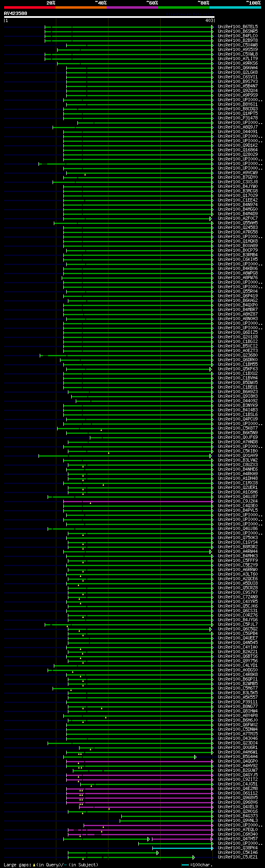Click hit label UniRef100_C5KIA6
Viewport: 265px width, 868px height.
click(238, 852)
